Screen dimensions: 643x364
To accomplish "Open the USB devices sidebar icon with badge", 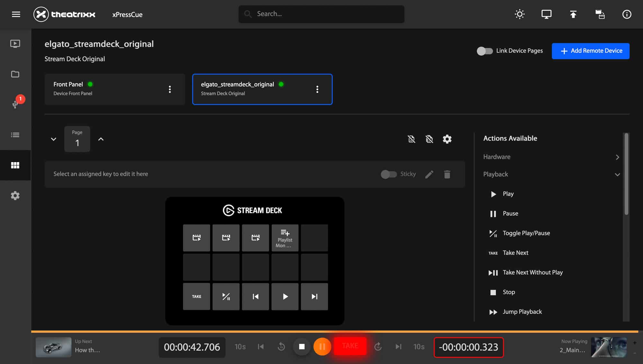I will coord(15,104).
